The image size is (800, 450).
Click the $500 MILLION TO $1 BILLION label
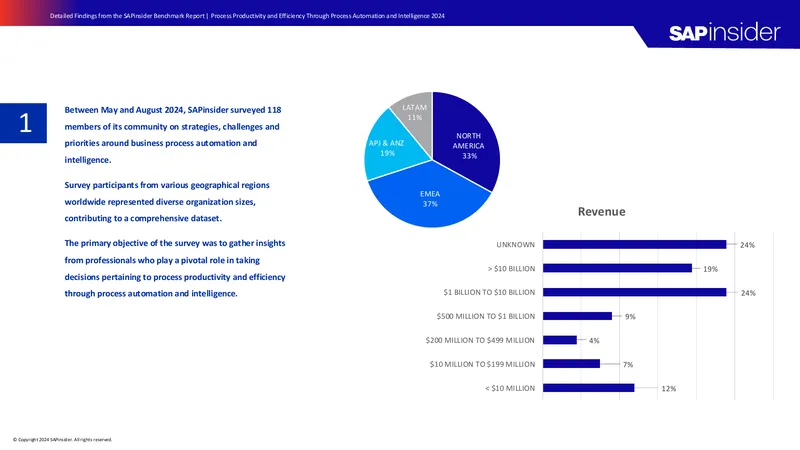[x=486, y=316]
